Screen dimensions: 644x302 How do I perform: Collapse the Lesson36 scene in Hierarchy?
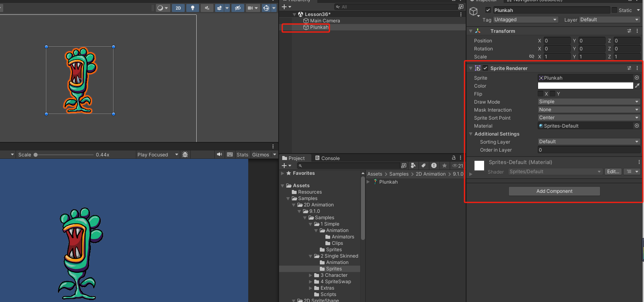[x=295, y=14]
